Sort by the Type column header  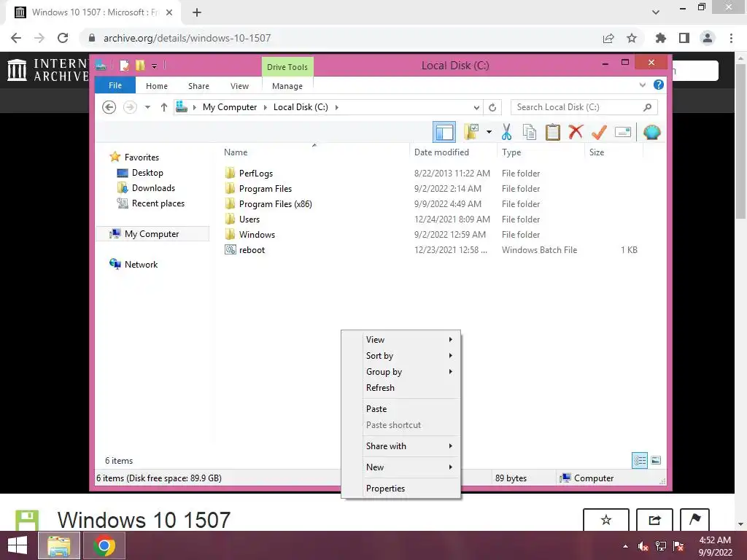[541, 152]
